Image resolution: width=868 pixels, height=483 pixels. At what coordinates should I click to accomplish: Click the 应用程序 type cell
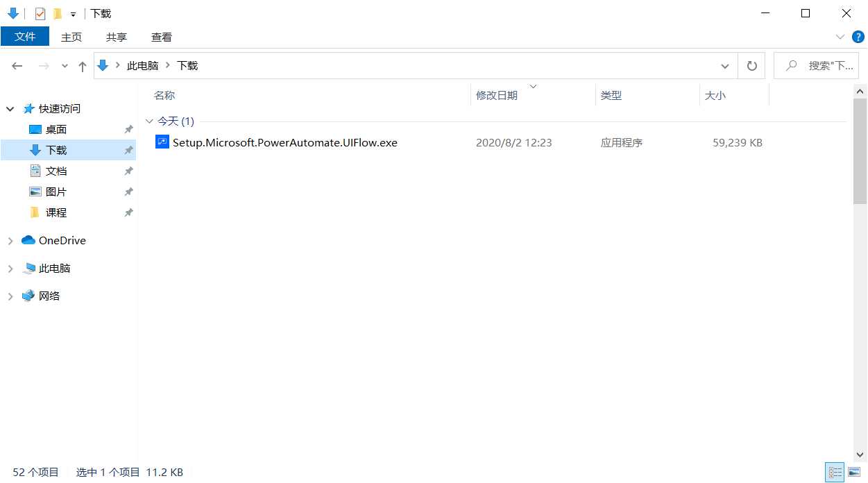622,143
